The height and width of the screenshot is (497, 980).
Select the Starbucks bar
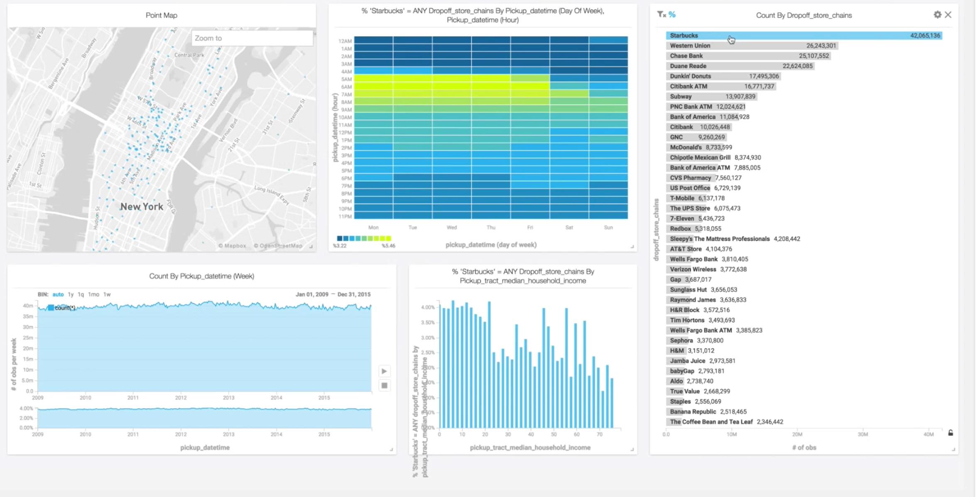(x=804, y=36)
